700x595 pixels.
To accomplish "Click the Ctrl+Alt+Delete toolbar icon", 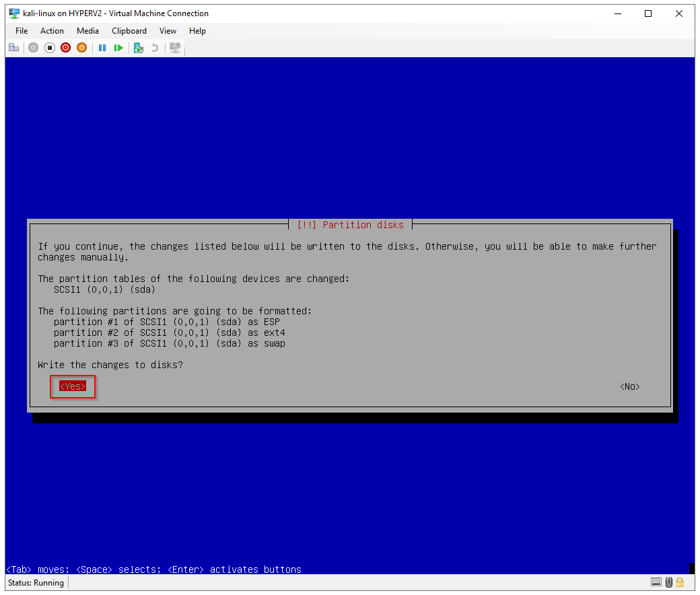I will point(13,48).
